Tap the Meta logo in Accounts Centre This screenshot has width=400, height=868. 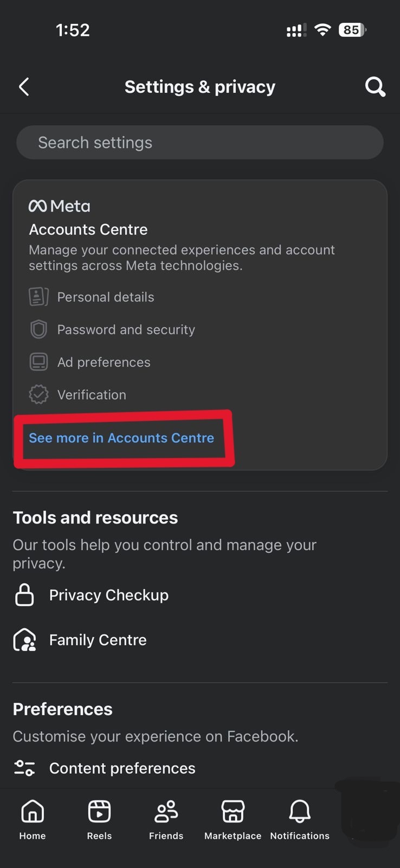[x=60, y=206]
